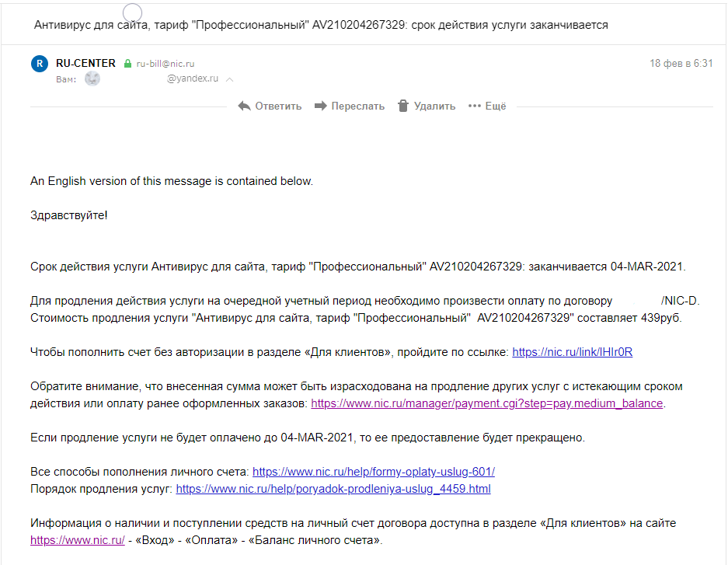Click the forward arrow icon
The width and height of the screenshot is (728, 565).
320,106
